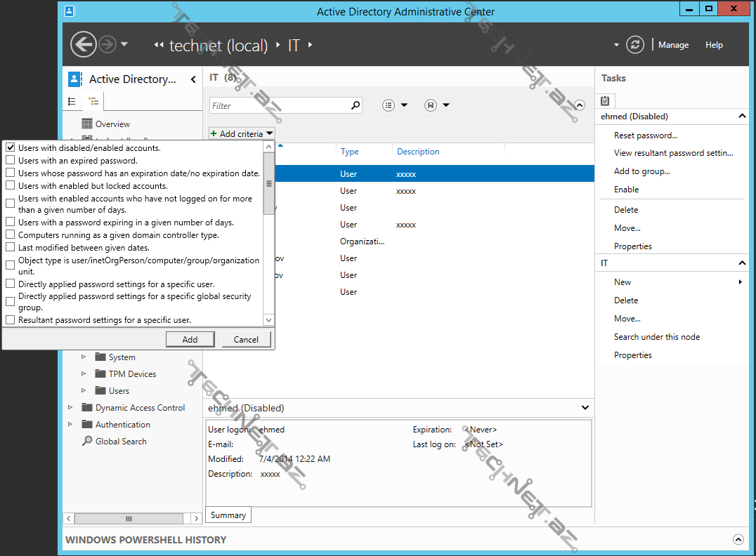This screenshot has height=556, width=756.
Task: Open the Add criteria dropdown
Action: [x=241, y=133]
